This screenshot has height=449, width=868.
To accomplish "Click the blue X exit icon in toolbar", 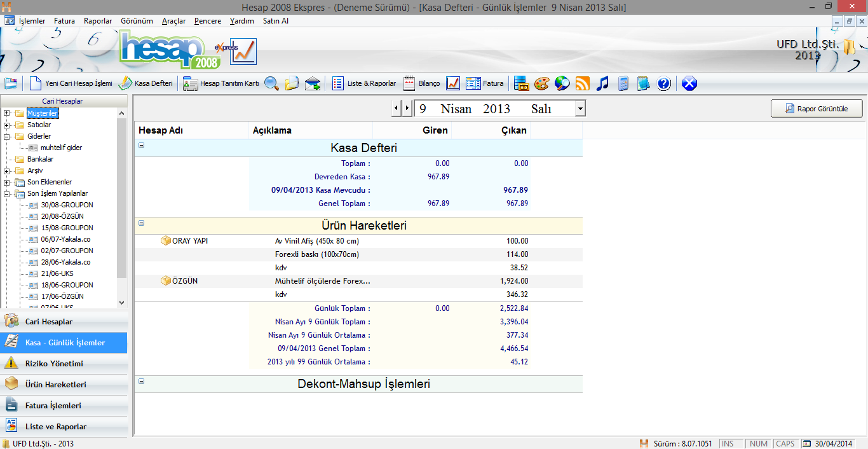I will click(689, 83).
